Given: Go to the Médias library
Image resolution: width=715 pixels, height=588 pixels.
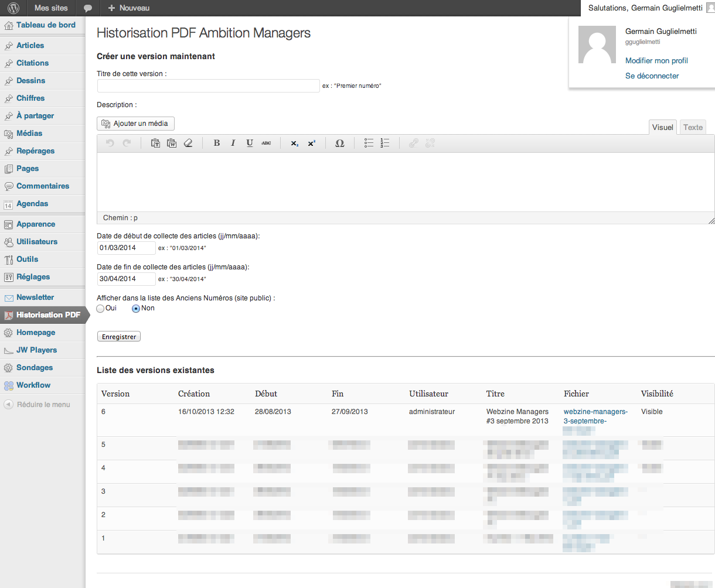Looking at the screenshot, I should [42, 134].
